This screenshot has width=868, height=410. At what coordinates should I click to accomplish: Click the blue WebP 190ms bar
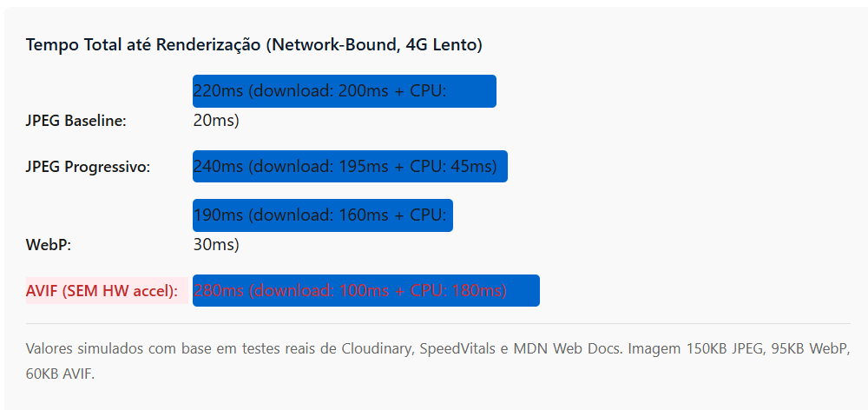[x=322, y=215]
